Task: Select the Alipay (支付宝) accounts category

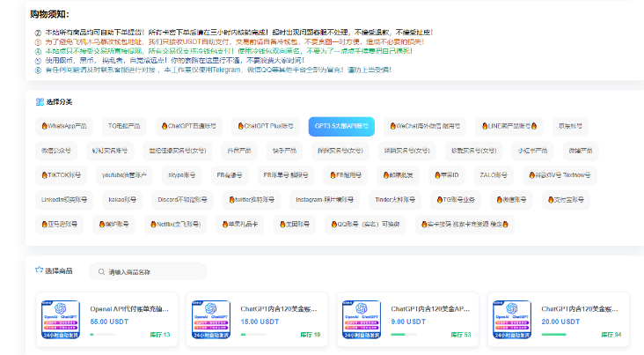Action: (566, 200)
